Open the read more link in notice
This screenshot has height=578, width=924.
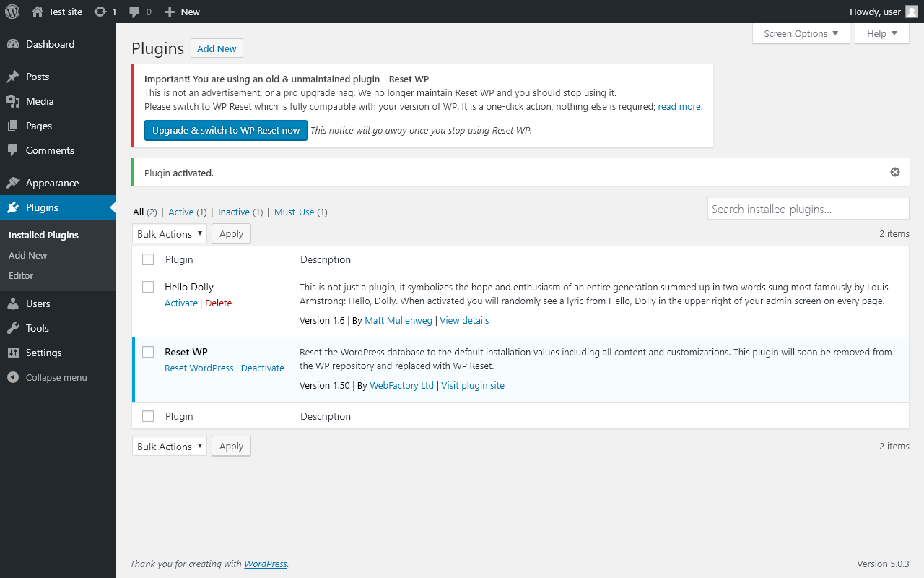click(680, 106)
